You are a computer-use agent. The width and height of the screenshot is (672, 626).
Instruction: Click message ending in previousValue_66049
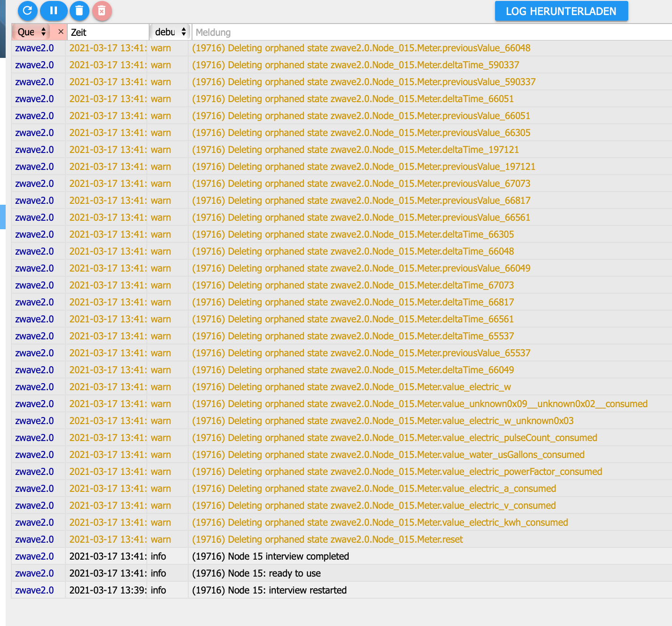point(361,268)
